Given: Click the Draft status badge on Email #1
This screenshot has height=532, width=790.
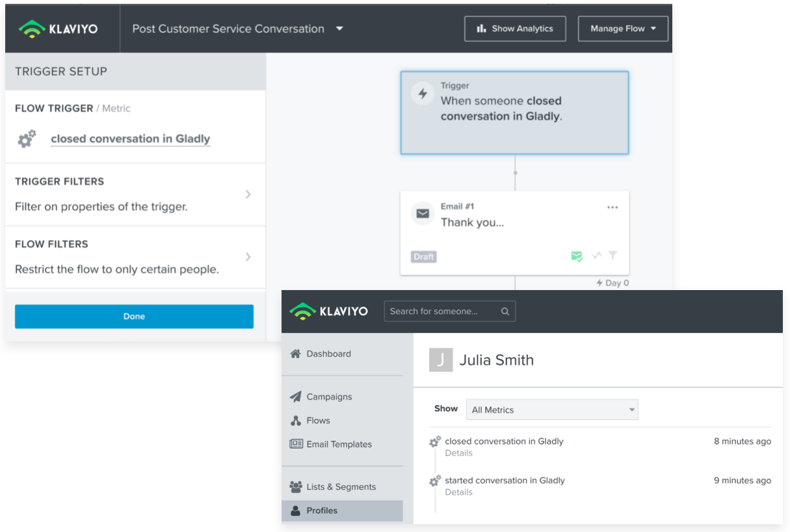Looking at the screenshot, I should click(x=423, y=257).
